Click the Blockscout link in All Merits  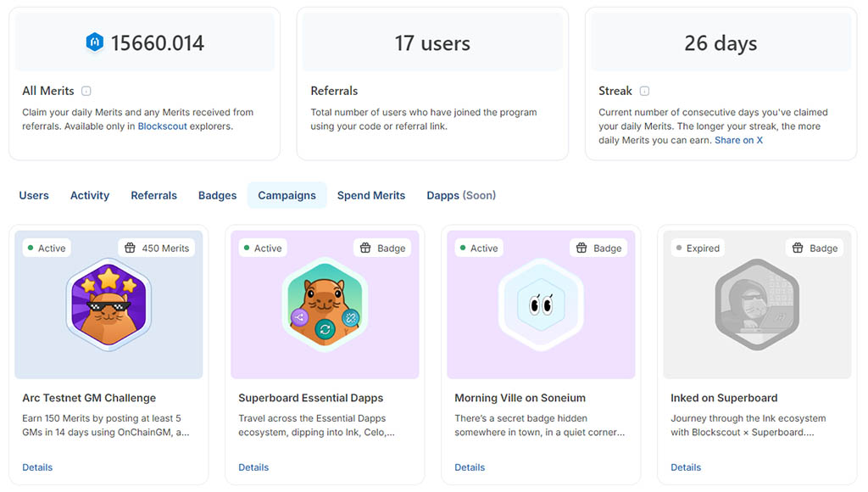[162, 126]
